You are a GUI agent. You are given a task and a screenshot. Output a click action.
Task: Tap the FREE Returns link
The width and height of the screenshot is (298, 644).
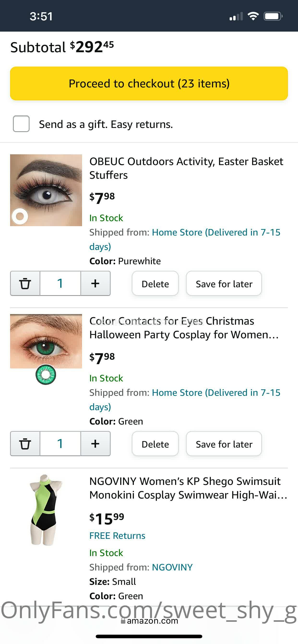(x=117, y=535)
